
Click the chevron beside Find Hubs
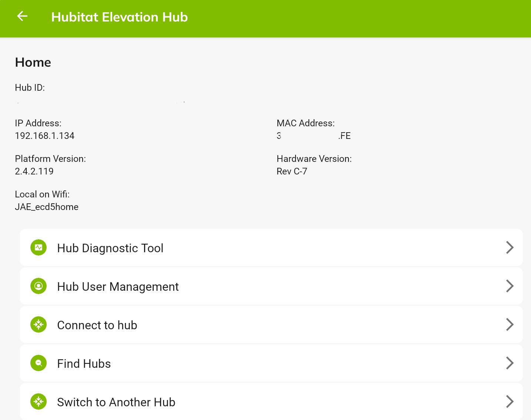tap(510, 363)
